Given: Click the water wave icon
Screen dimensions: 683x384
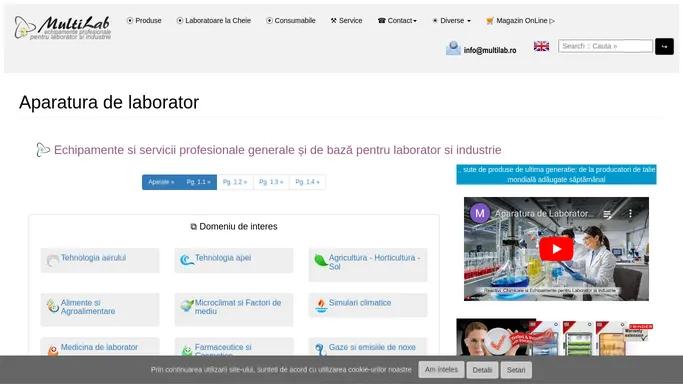Looking at the screenshot, I should (187, 260).
